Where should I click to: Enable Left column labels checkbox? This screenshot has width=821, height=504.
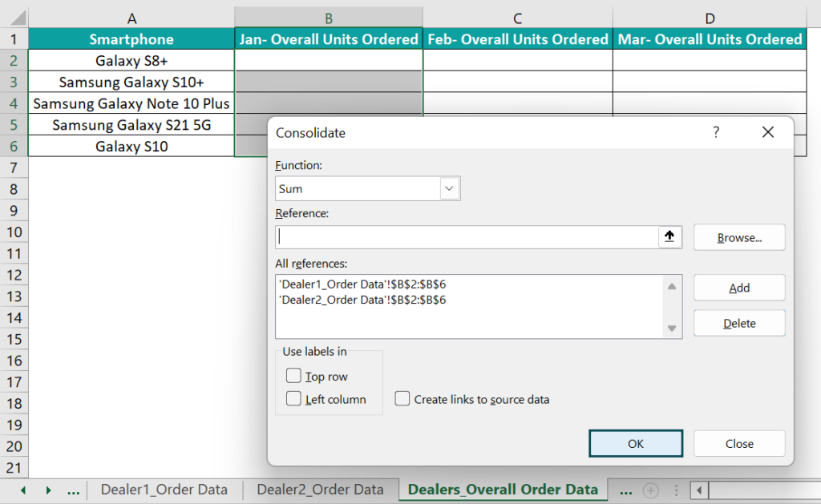(293, 399)
